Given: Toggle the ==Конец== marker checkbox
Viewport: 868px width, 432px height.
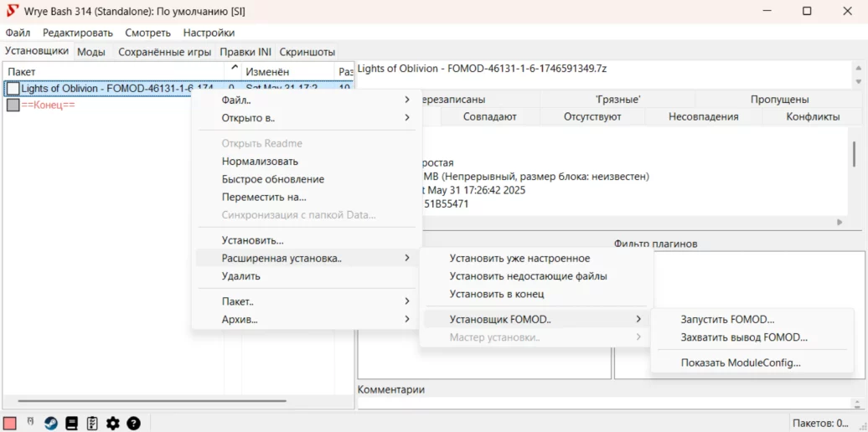Looking at the screenshot, I should click(x=13, y=105).
